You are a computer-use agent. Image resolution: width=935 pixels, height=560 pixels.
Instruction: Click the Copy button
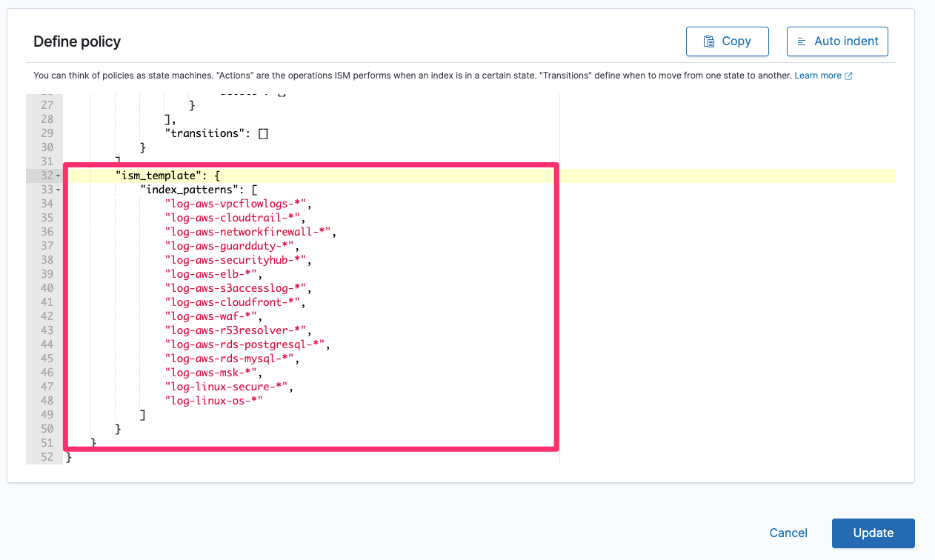pos(727,41)
